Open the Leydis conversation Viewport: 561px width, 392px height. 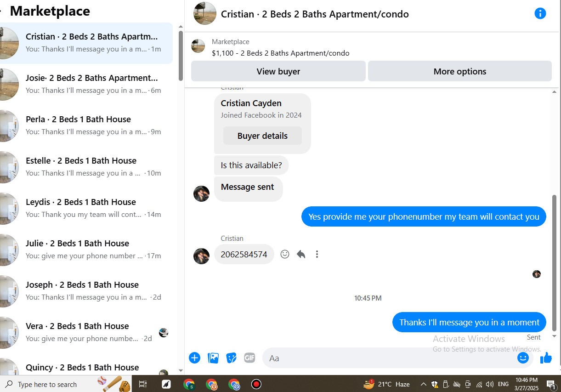[86, 208]
